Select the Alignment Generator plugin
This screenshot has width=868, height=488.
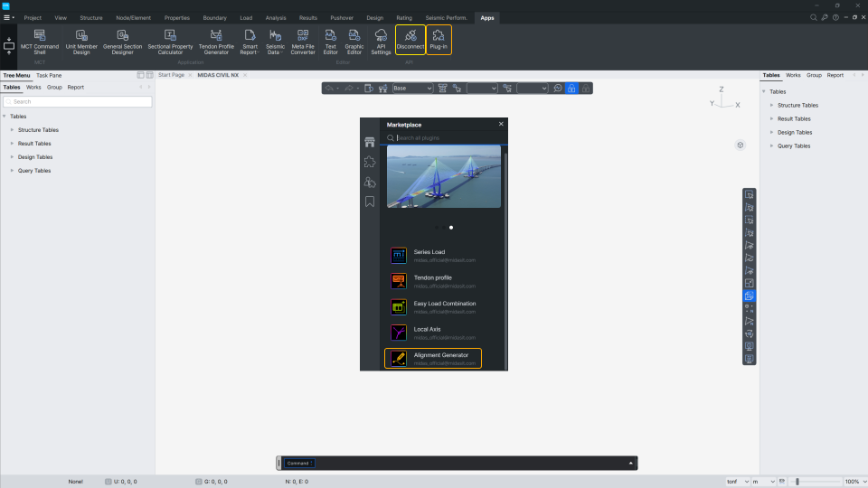433,359
